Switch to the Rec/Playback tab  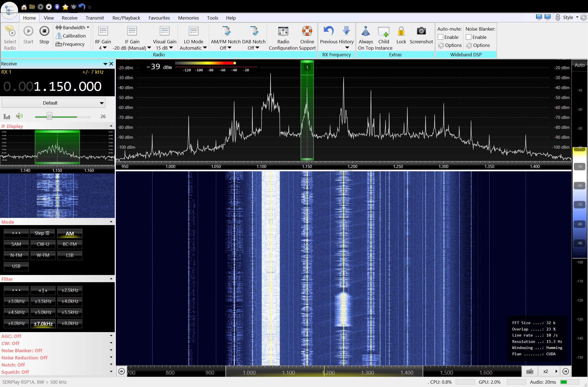(x=126, y=18)
